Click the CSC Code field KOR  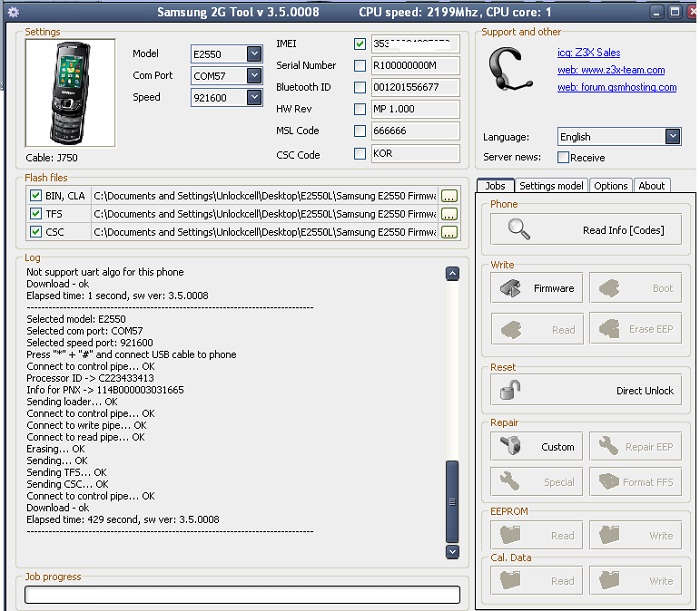coord(415,154)
